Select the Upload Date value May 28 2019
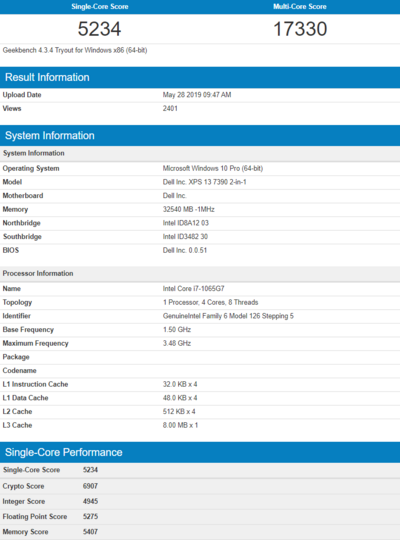The width and height of the screenshot is (400, 540). tap(197, 95)
